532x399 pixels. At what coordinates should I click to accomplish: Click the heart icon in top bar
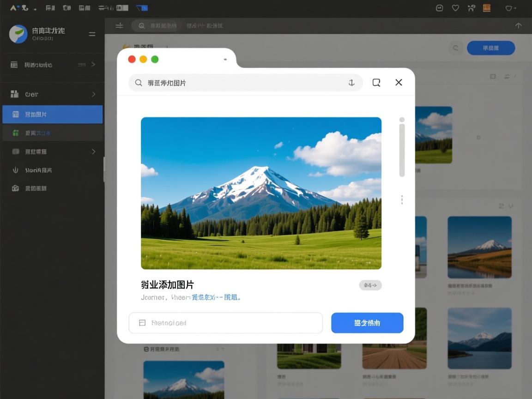[455, 8]
